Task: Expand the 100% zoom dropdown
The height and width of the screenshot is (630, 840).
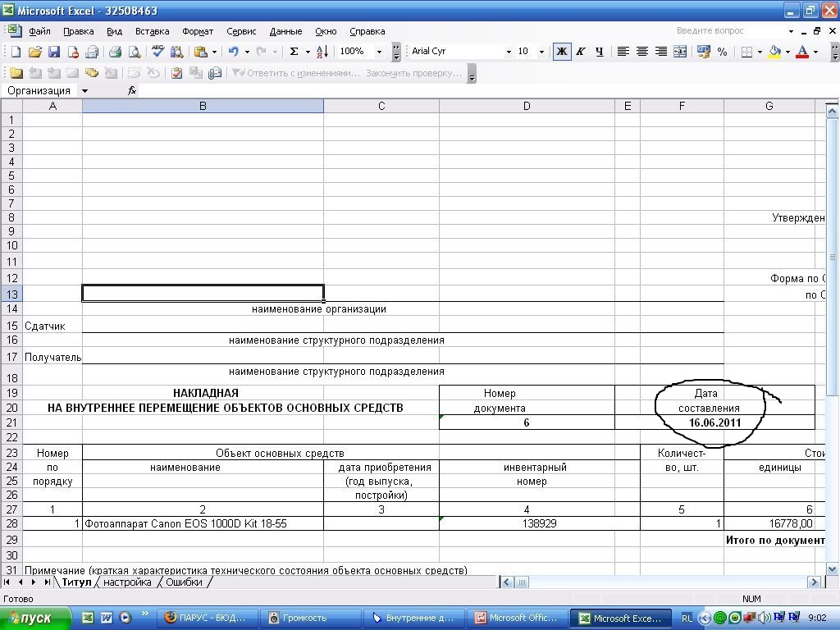Action: coord(379,52)
